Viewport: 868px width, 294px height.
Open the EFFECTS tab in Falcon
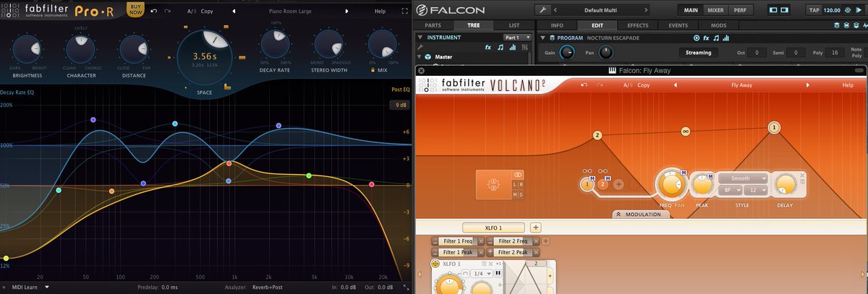(637, 25)
